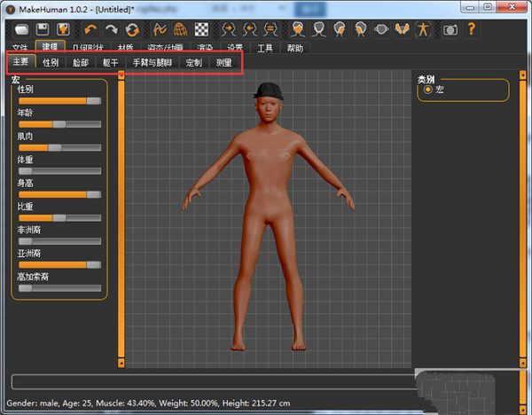The width and height of the screenshot is (532, 415).
Task: Click the full-body figure view icon
Action: tap(422, 28)
